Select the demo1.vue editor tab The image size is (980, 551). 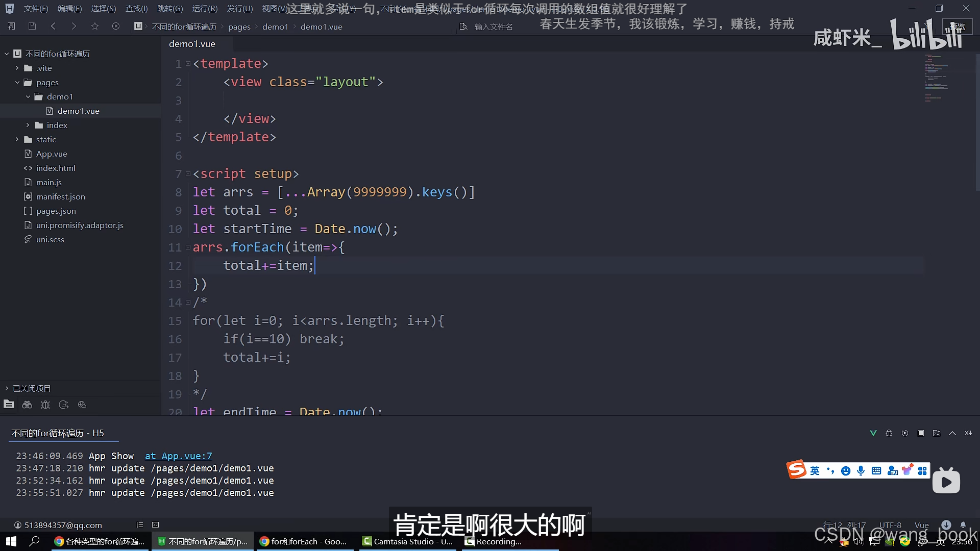192,44
